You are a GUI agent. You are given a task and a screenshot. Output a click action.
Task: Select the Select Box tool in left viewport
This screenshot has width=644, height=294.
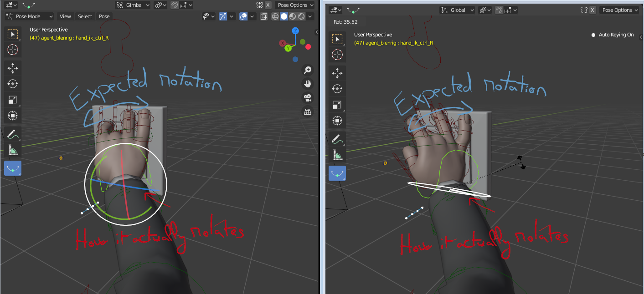(13, 34)
